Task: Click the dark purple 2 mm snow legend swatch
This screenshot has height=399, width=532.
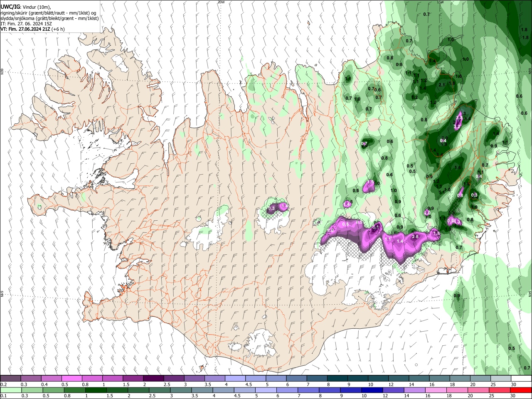Action: tap(153, 379)
